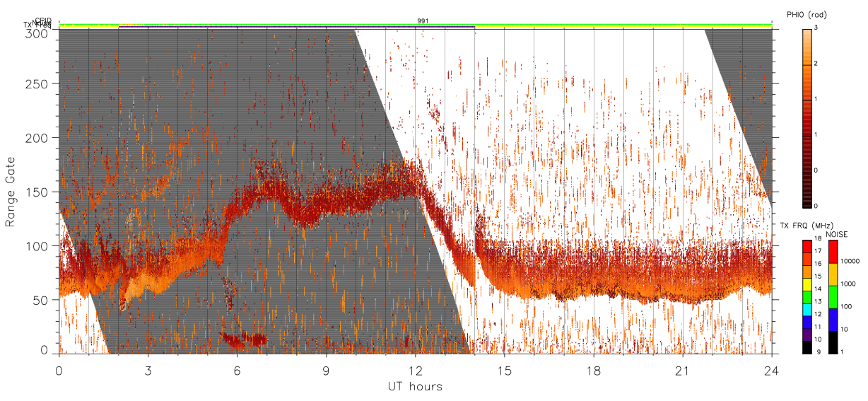
Task: Click the yellow segment of the NOISE scale
Action: (833, 274)
